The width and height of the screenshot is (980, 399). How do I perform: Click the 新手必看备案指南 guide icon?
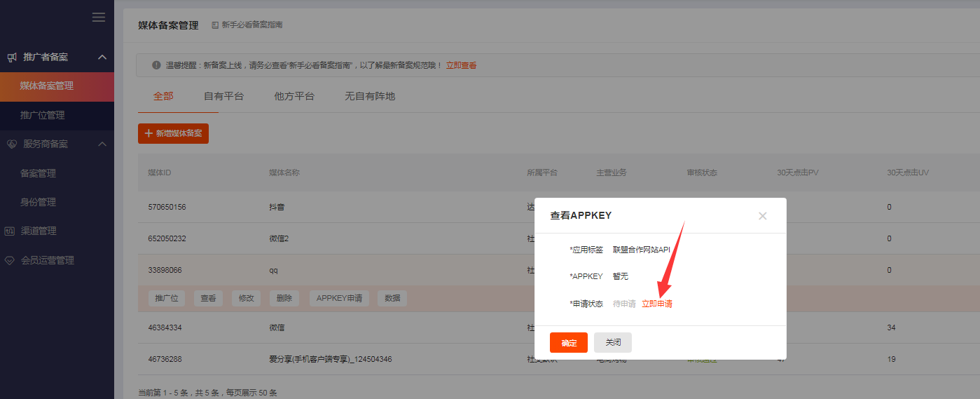(x=215, y=25)
